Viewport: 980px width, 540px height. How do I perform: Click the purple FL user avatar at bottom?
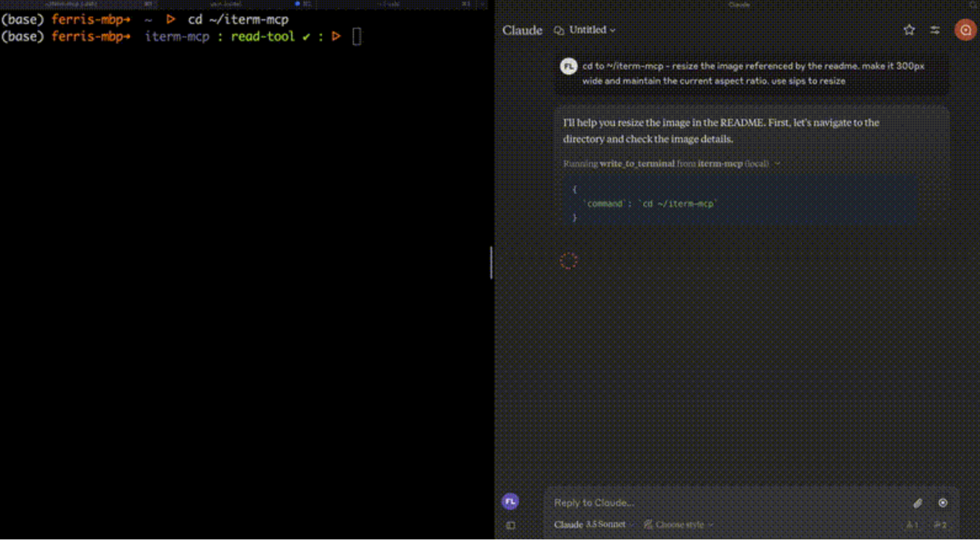pos(510,502)
